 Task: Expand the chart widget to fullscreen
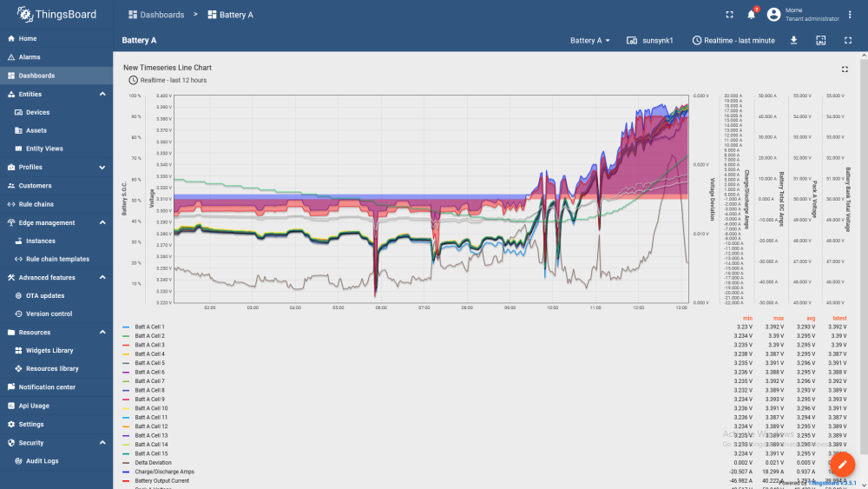coord(845,69)
